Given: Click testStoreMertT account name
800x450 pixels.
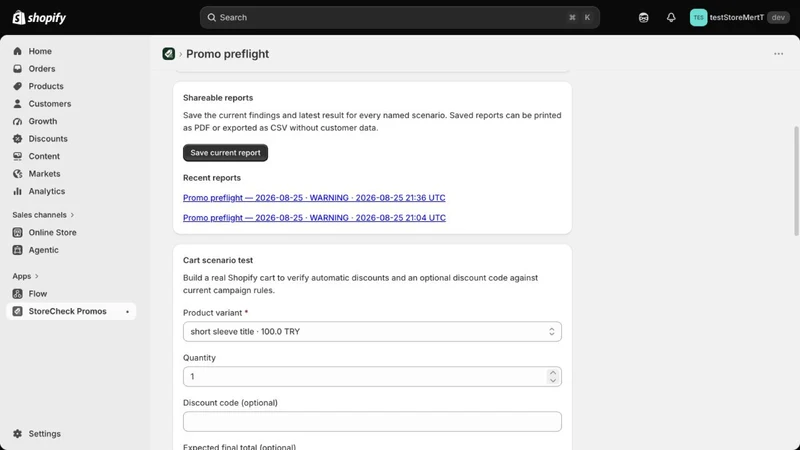Looking at the screenshot, I should pyautogui.click(x=737, y=17).
